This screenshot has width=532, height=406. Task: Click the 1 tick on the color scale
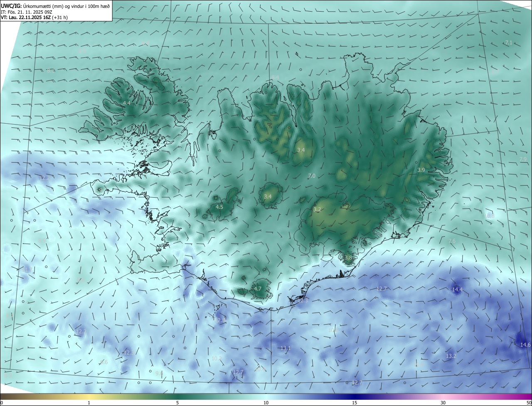[x=89, y=403]
